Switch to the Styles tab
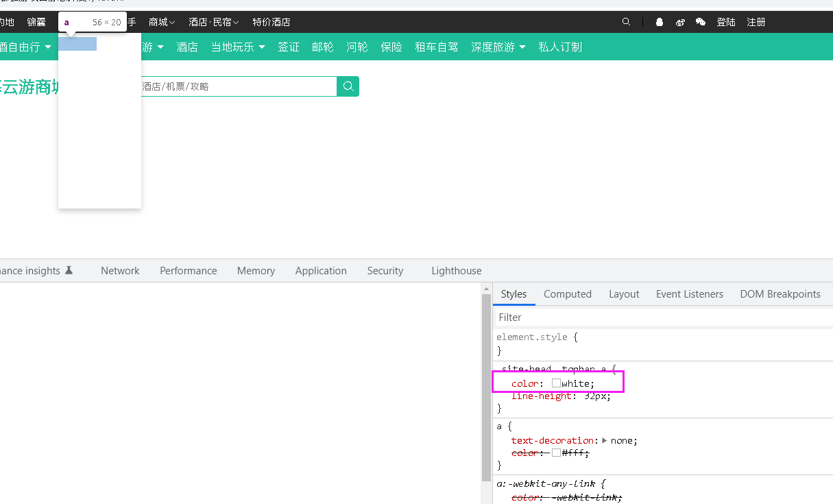The height and width of the screenshot is (504, 833). click(514, 293)
